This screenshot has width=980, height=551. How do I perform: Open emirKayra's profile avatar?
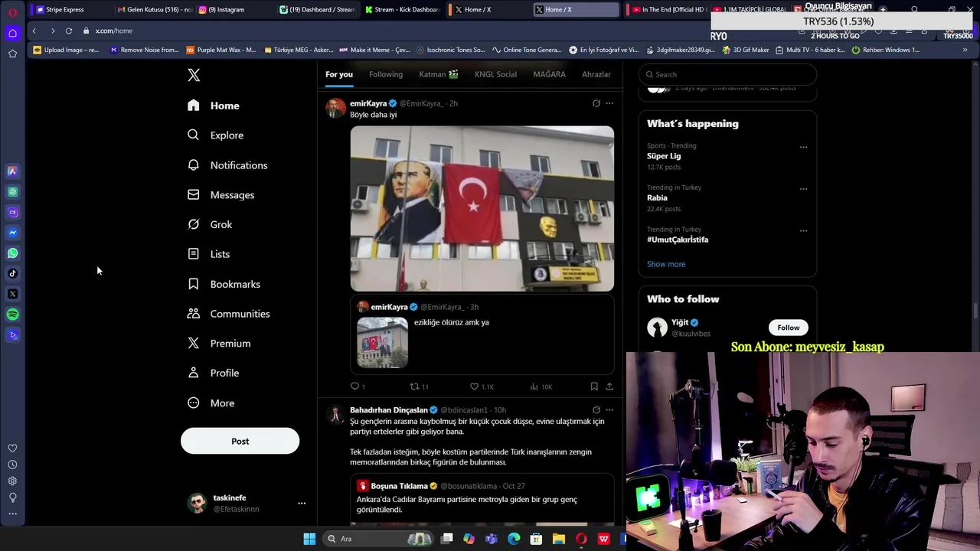(x=335, y=108)
